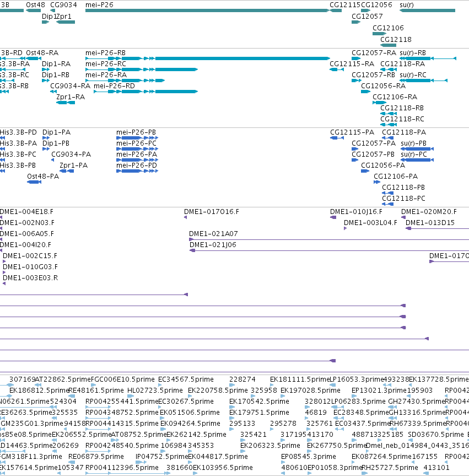Select the DME1-020M20.F clone label
This screenshot has width=469, height=476.
(429, 212)
